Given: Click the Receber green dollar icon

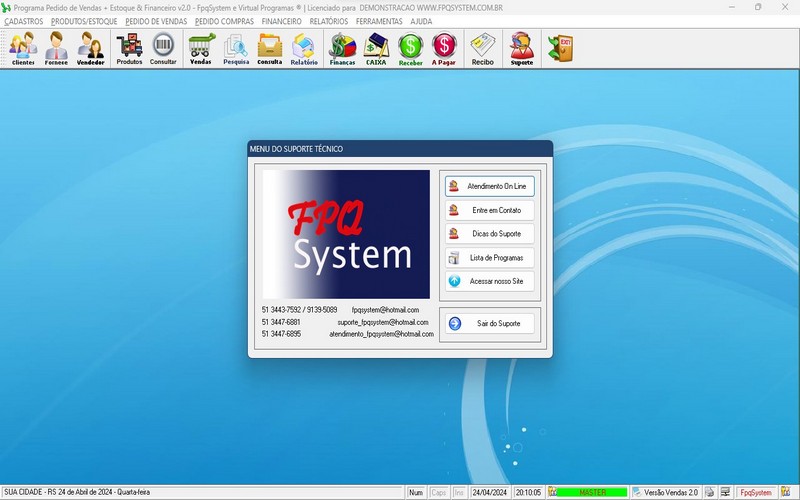Looking at the screenshot, I should click(410, 48).
